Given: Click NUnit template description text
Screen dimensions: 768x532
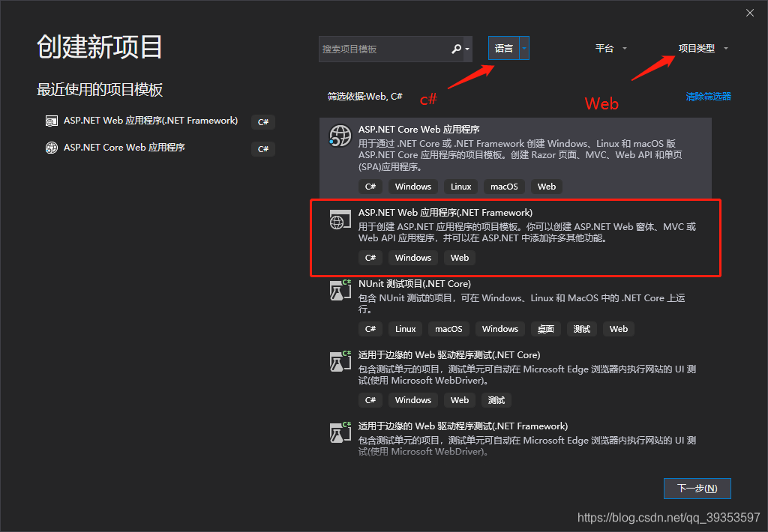Looking at the screenshot, I should pos(521,303).
